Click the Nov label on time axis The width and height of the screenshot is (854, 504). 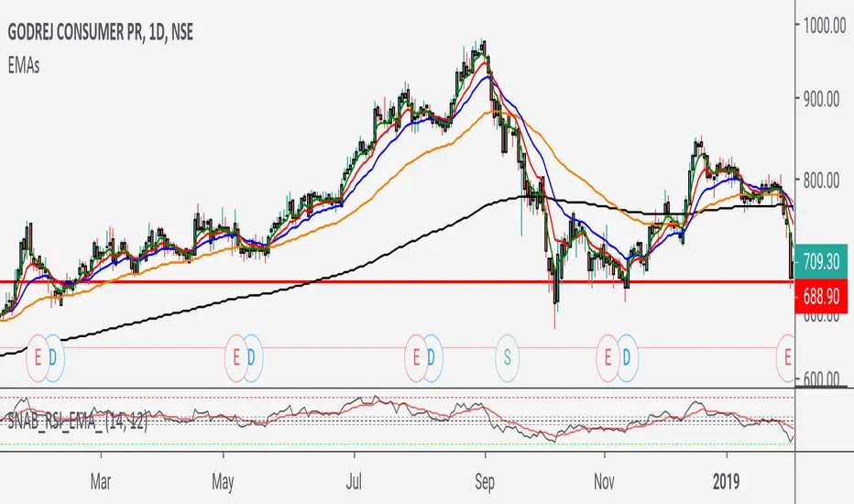tap(605, 482)
